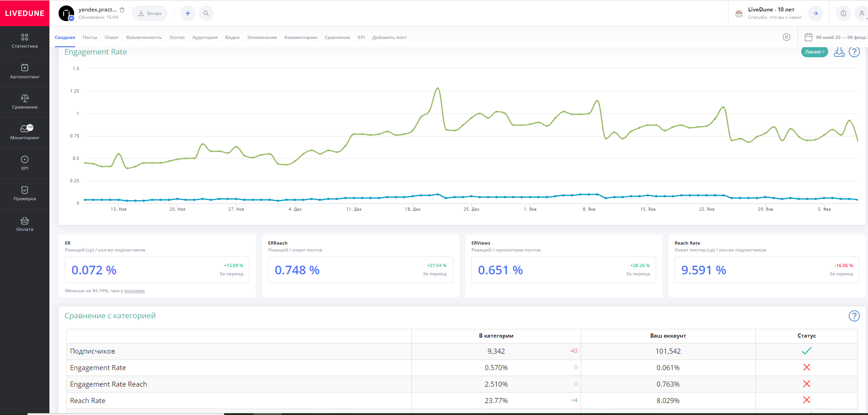Open search with magnifier icon
This screenshot has width=868, height=415.
click(206, 13)
